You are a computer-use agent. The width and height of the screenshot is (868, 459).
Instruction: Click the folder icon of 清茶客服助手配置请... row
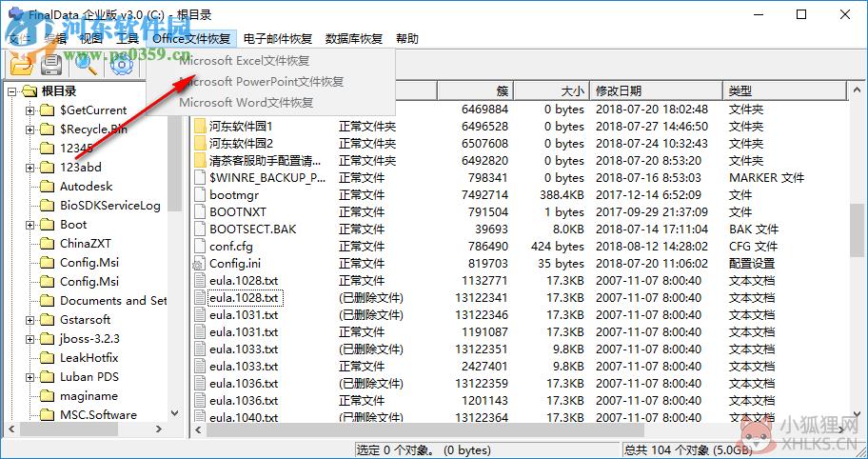200,161
